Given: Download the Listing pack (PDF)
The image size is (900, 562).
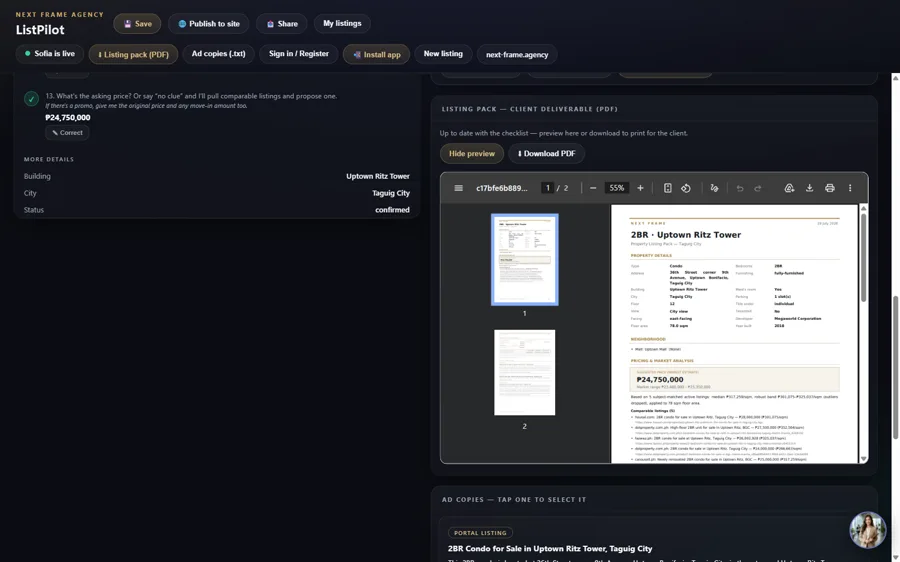Looking at the screenshot, I should click(133, 55).
